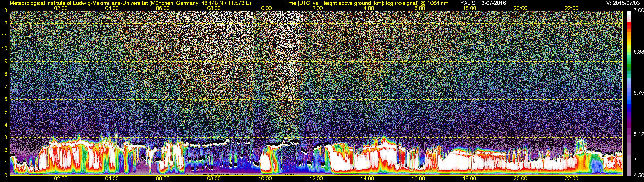The width and height of the screenshot is (644, 182).
Task: Click the Meteorological Institute of Ludwig-Maximilians-Universität title
Action: pyautogui.click(x=131, y=3)
